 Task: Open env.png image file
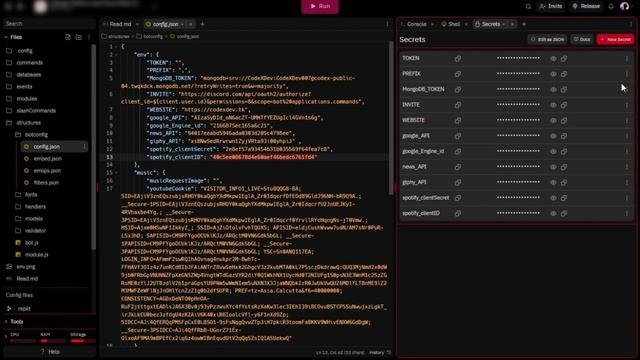coord(26,267)
